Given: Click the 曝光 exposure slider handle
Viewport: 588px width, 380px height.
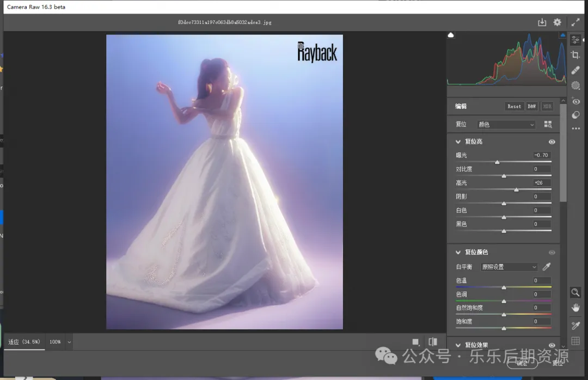Looking at the screenshot, I should pos(497,162).
